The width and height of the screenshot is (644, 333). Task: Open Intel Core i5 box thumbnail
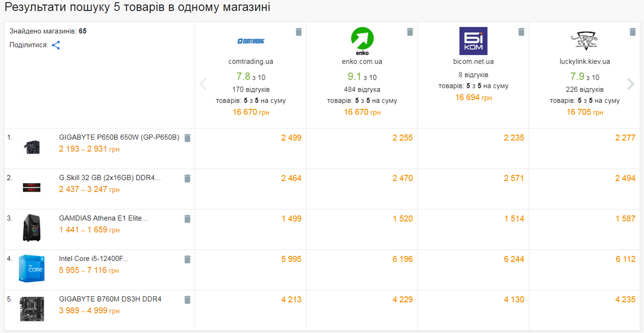click(32, 268)
